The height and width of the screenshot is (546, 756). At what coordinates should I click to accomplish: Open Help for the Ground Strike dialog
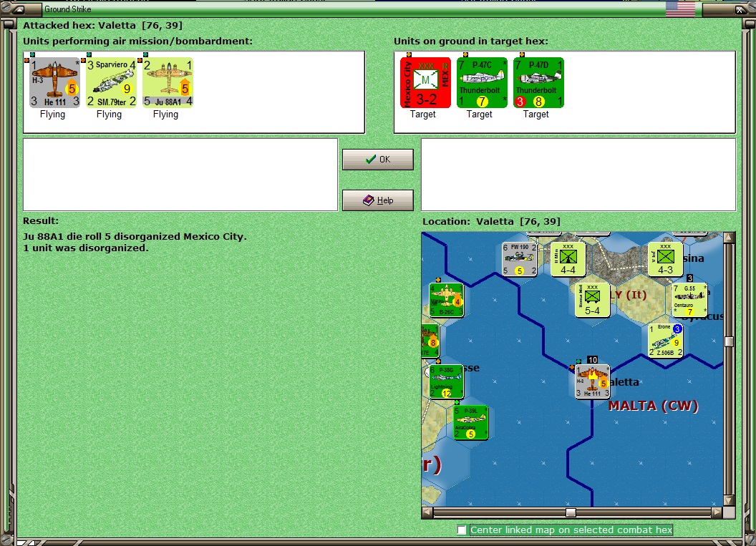coord(377,200)
